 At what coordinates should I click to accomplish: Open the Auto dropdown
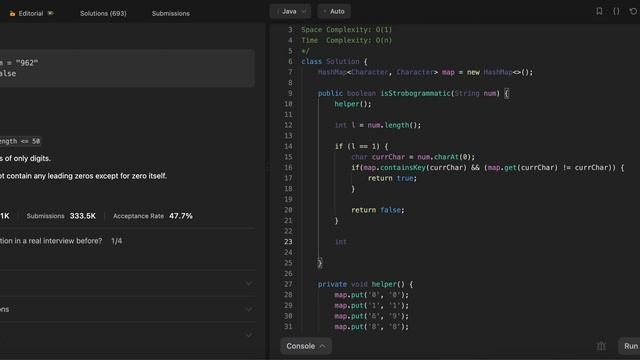334,11
